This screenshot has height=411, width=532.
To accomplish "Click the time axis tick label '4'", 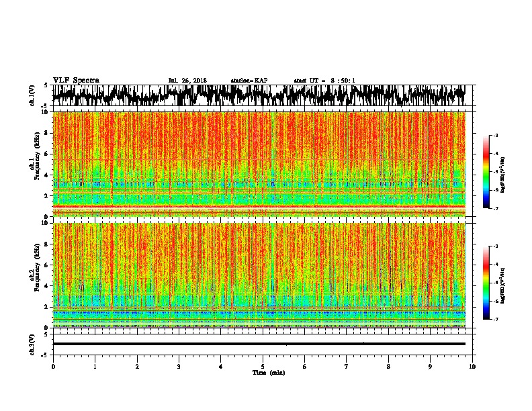I will (221, 367).
